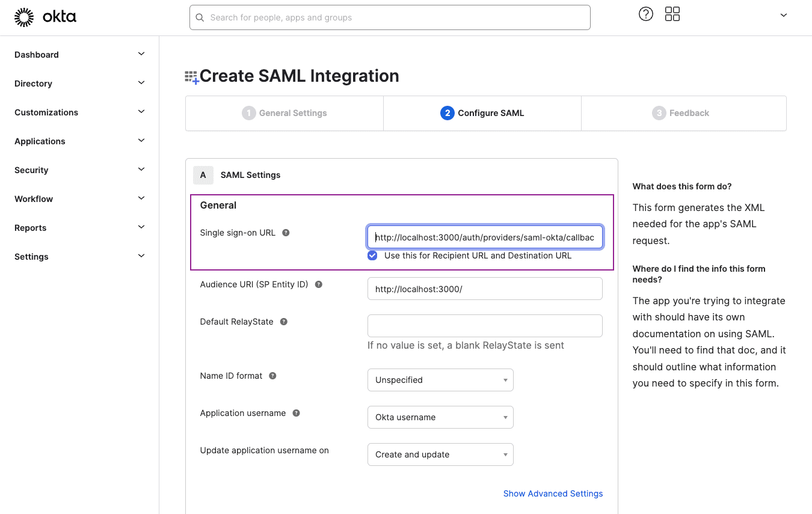
Task: Expand the Directory sidebar section
Action: [x=79, y=83]
